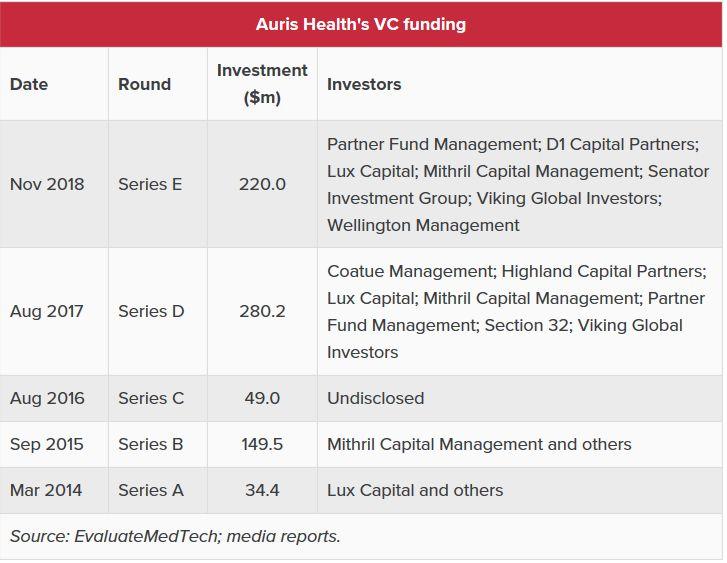Select the Aug 2016 date cell

coord(47,398)
